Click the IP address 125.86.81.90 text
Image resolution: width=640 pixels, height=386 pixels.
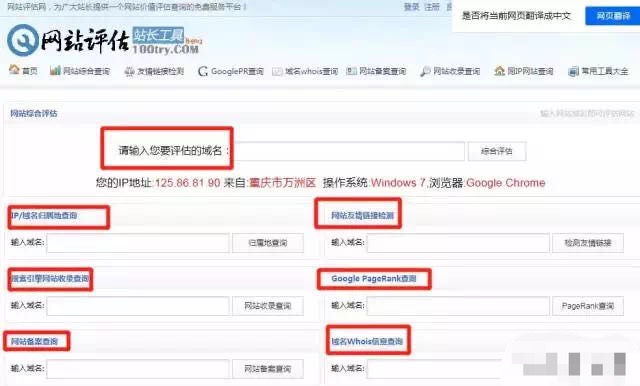(x=188, y=183)
